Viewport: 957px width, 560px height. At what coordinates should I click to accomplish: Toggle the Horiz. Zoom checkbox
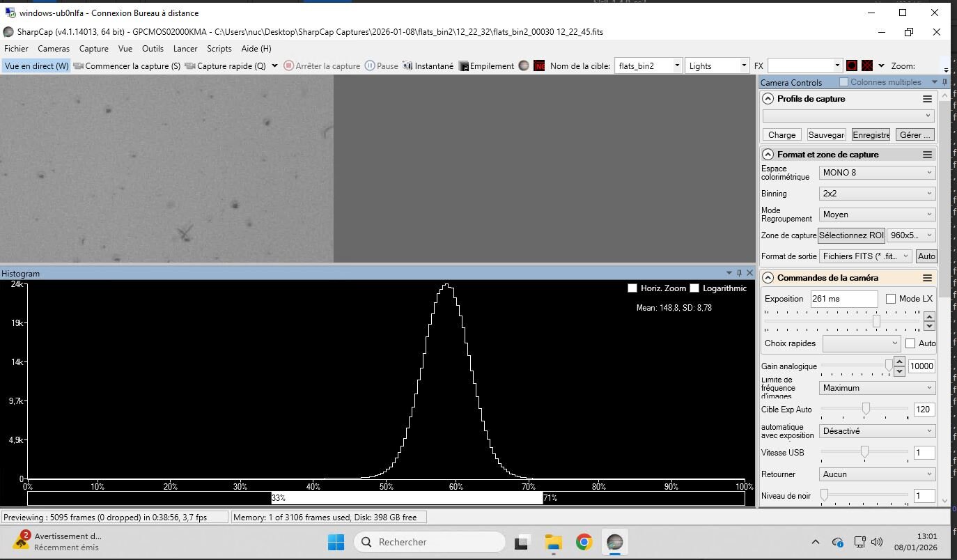(632, 288)
